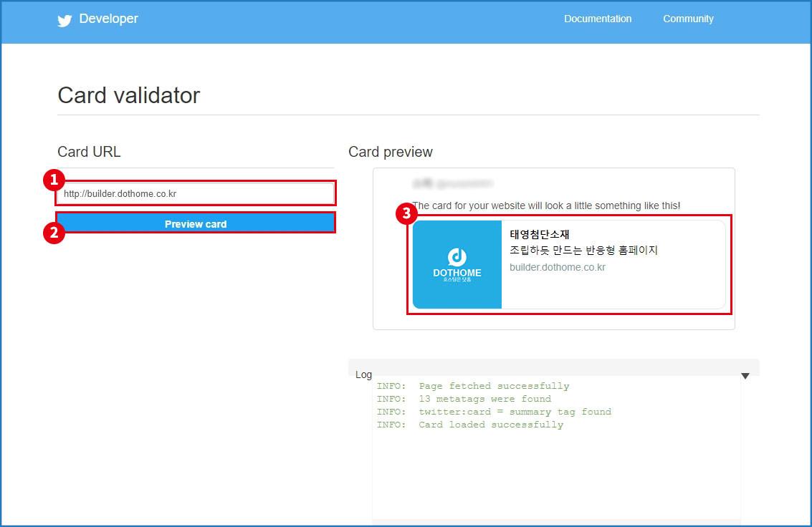The image size is (812, 527).
Task: Open the Documentation menu item
Action: pyautogui.click(x=598, y=19)
